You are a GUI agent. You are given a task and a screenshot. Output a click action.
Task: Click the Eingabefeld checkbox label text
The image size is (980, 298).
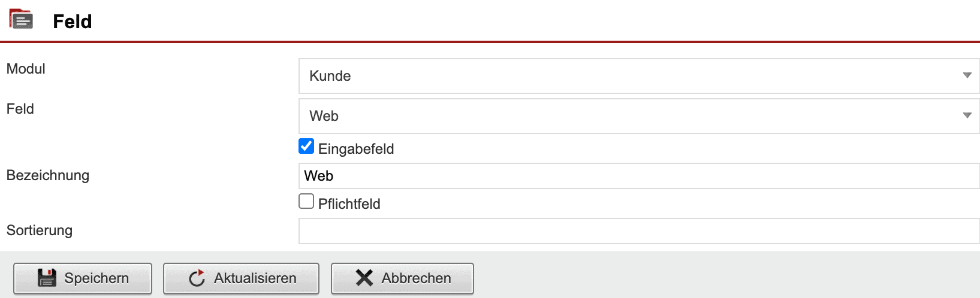pos(355,149)
